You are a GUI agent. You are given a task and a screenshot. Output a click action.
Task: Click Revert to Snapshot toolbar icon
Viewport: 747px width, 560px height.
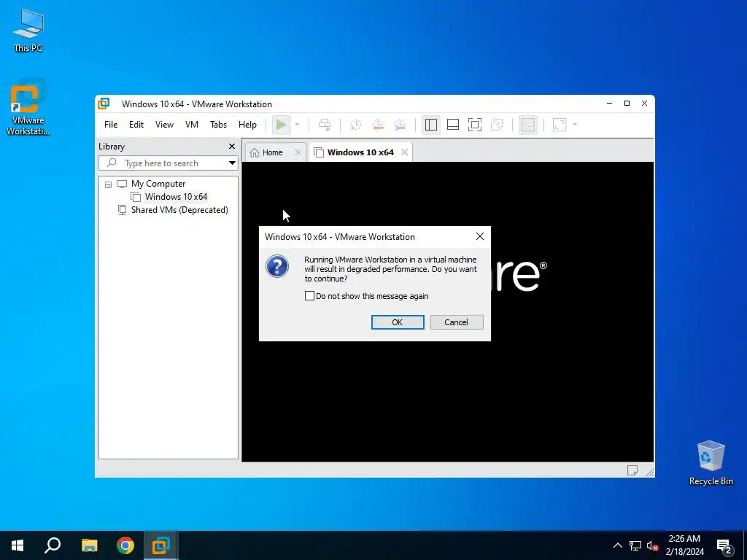(378, 125)
